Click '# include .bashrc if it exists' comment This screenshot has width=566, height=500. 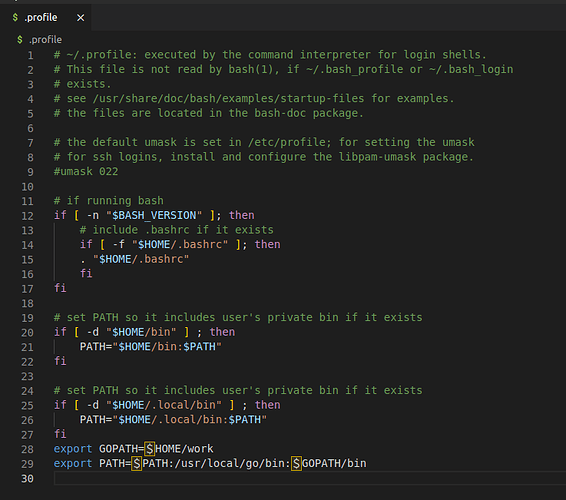(177, 230)
